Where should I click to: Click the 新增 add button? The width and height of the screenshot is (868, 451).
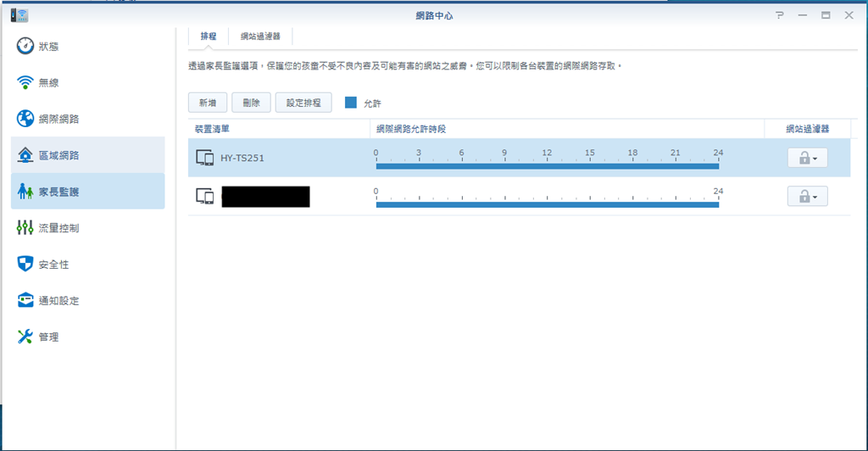(x=208, y=103)
